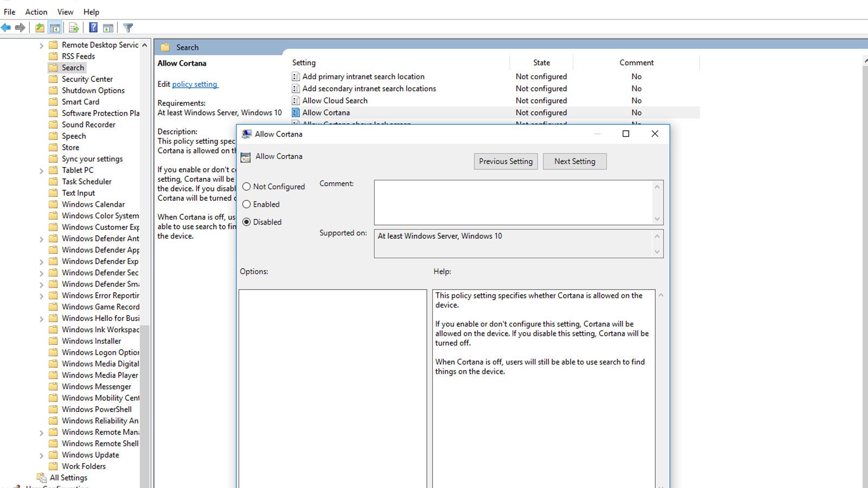
Task: Click the gray Forward arrow in toolbar
Action: coord(20,28)
